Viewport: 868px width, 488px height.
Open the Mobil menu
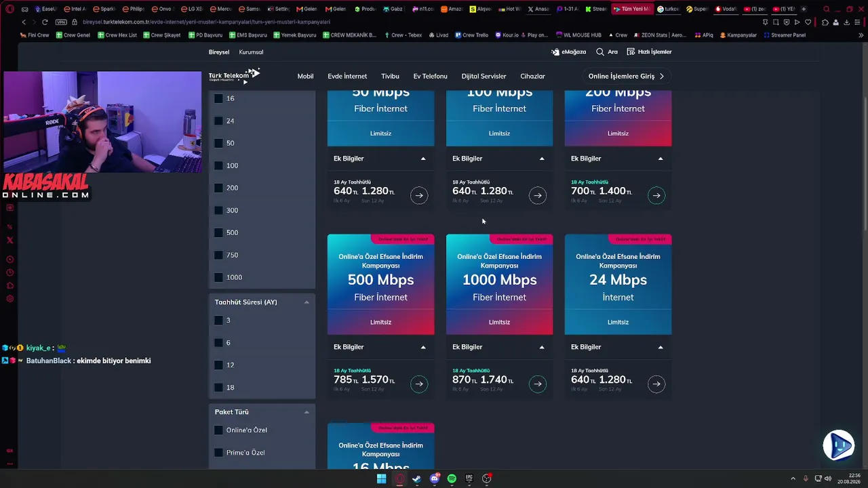pos(305,76)
